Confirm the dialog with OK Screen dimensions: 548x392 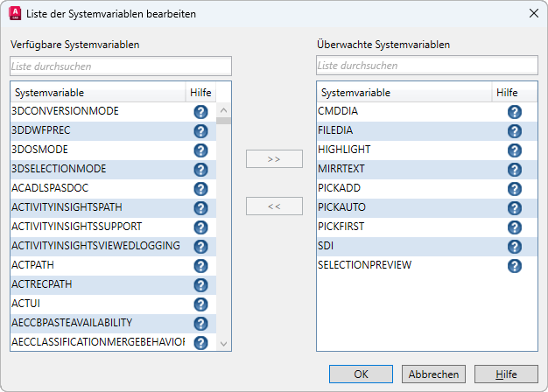[x=361, y=374]
